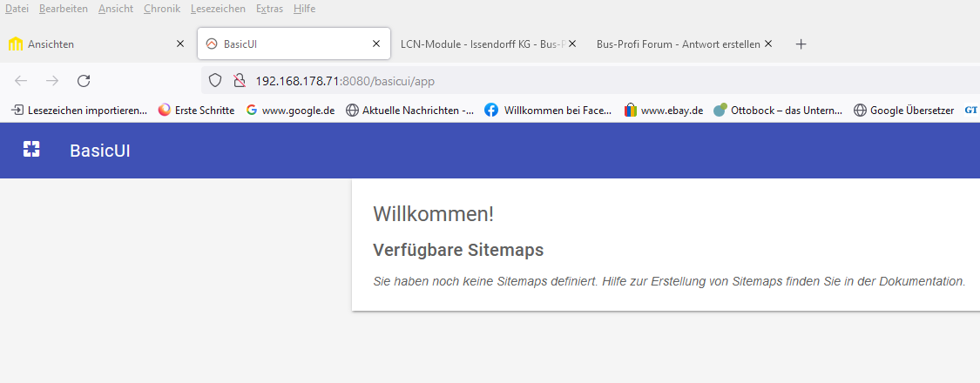This screenshot has height=383, width=980.
Task: Open the www.google.de bookmark
Action: click(290, 111)
